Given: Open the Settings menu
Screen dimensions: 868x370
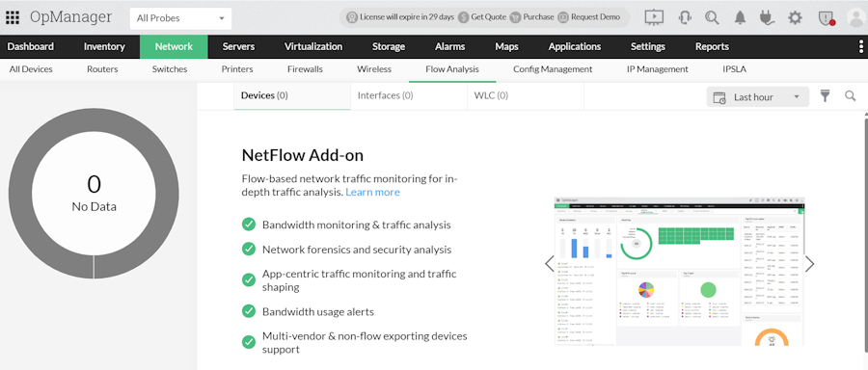Looking at the screenshot, I should [x=648, y=46].
